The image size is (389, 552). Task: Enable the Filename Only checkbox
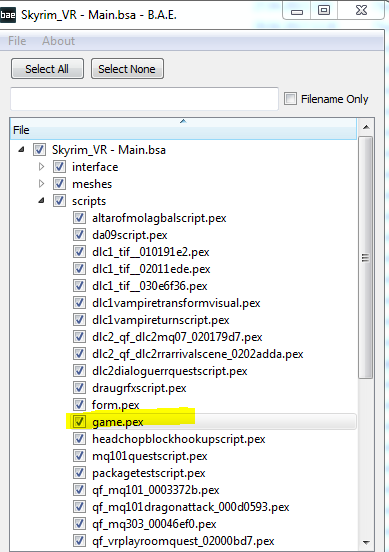pos(290,99)
